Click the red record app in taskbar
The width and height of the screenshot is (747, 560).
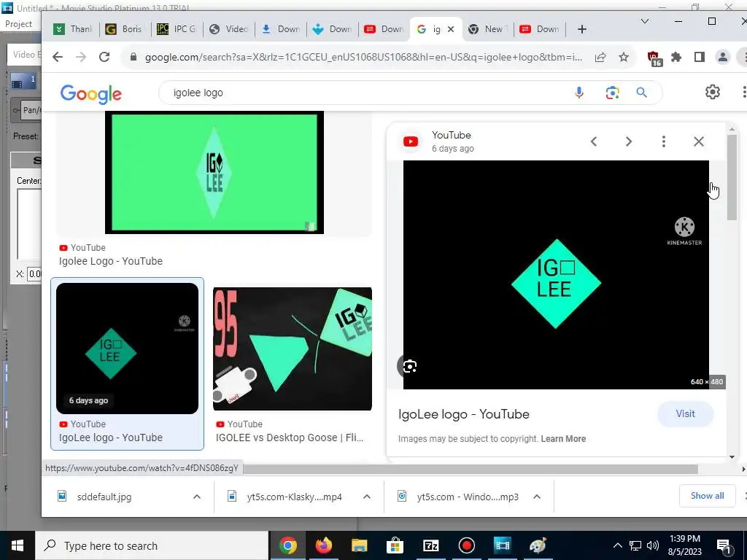tap(466, 545)
